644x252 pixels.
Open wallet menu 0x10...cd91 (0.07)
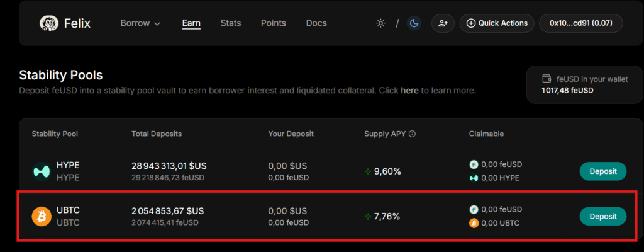coord(580,23)
